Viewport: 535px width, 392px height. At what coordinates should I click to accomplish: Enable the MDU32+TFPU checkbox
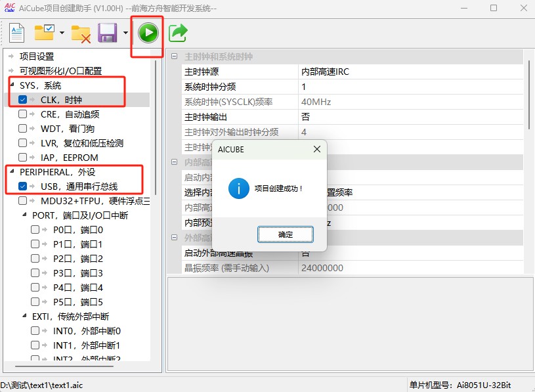[22, 201]
